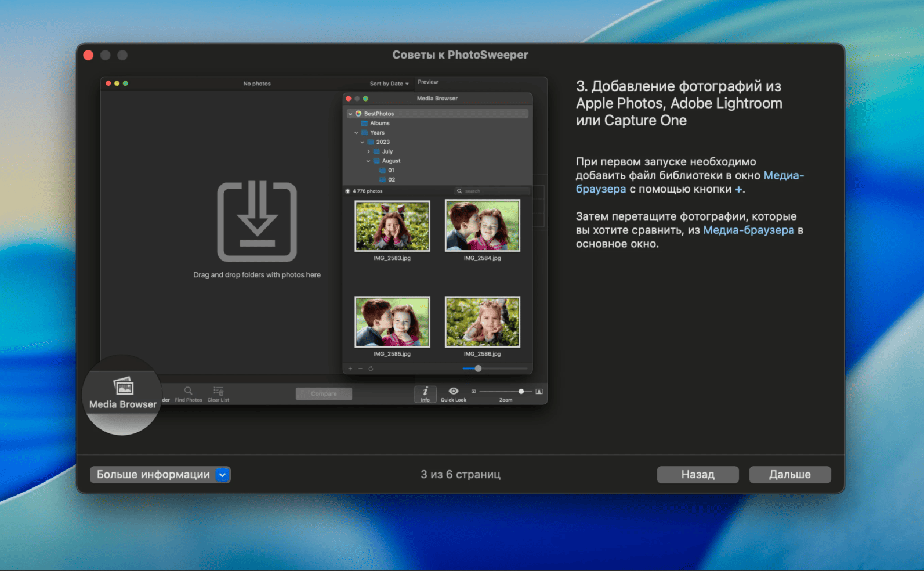924x571 pixels.
Task: Select the IMG_2586.jpg thumbnail
Action: tap(483, 322)
